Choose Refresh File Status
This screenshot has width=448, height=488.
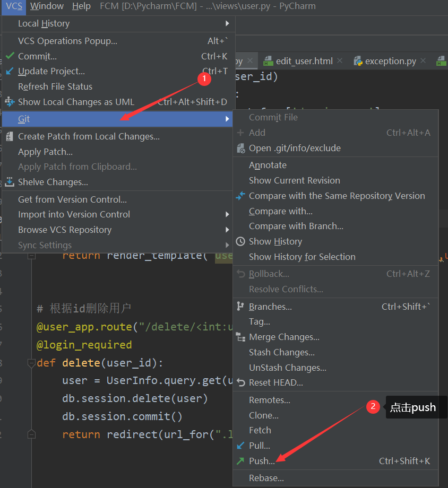coord(118,86)
